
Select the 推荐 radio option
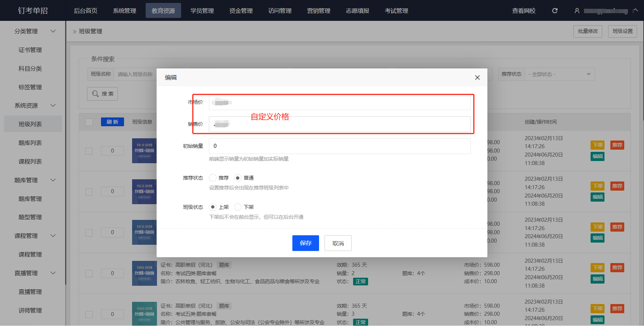coord(213,178)
